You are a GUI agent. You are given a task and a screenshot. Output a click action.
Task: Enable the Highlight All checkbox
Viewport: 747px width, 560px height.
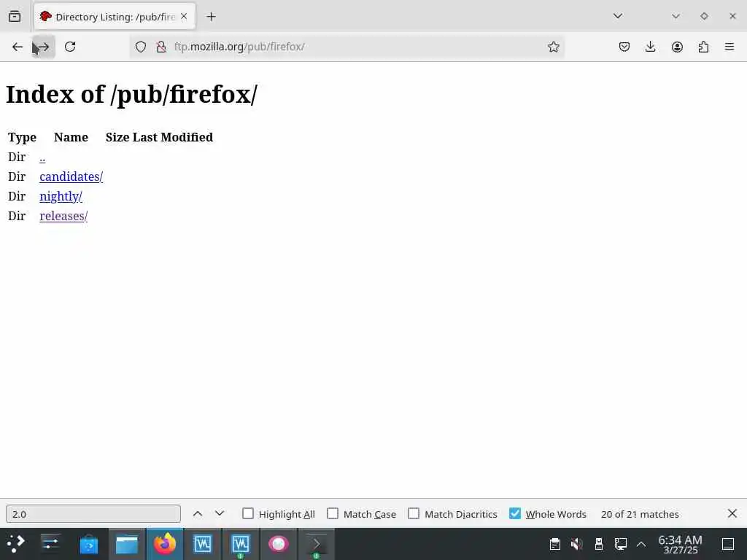(248, 513)
